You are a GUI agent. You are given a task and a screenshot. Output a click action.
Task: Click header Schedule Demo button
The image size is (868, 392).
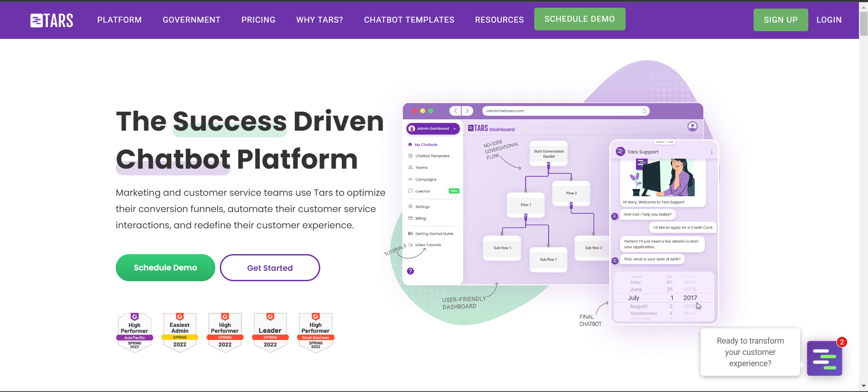coord(580,19)
